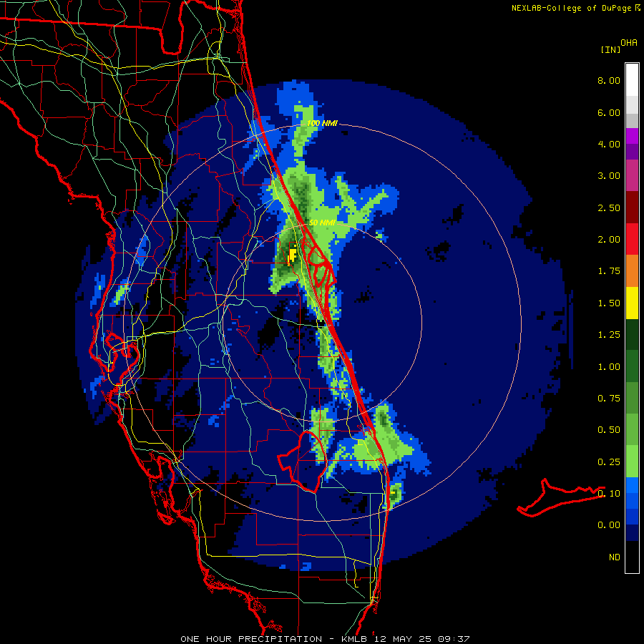Click the 1.75 legend value
The image size is (644, 644).
pyautogui.click(x=609, y=271)
